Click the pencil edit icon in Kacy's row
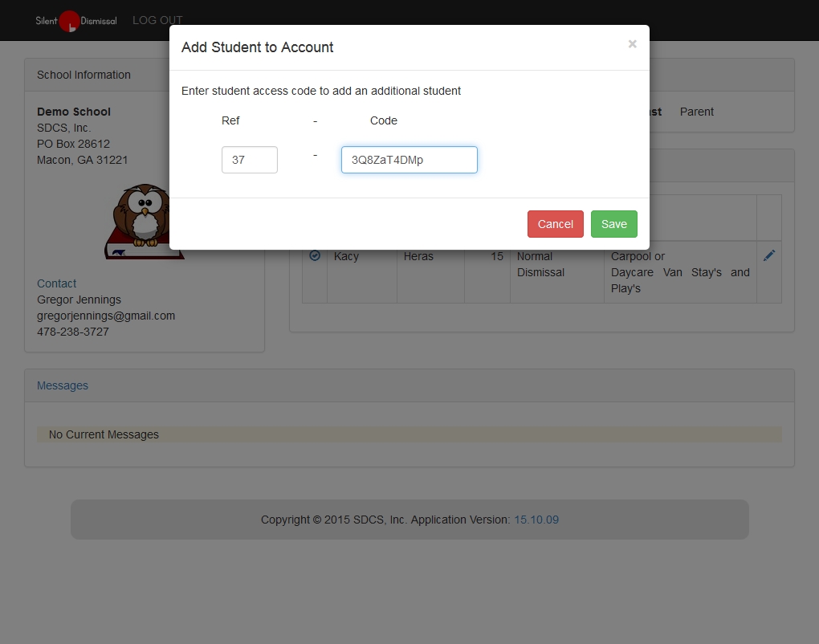This screenshot has width=819, height=644. coord(768,255)
